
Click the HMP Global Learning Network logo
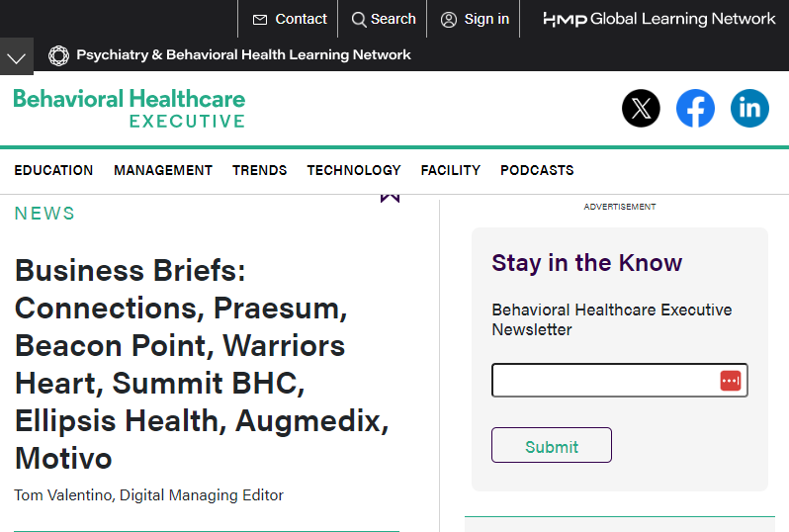tap(659, 19)
